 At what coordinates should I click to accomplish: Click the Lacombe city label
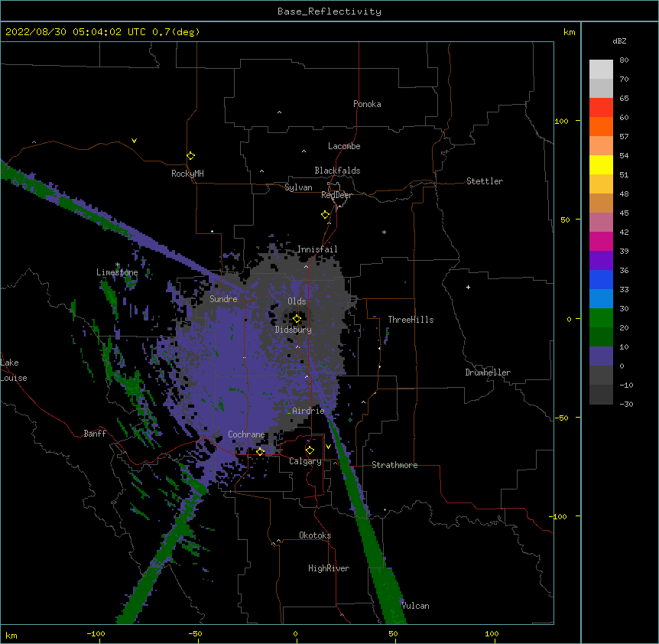coord(344,146)
